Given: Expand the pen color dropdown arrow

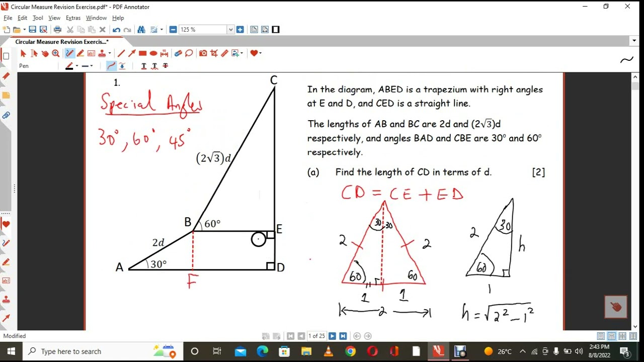Looking at the screenshot, I should (x=77, y=66).
